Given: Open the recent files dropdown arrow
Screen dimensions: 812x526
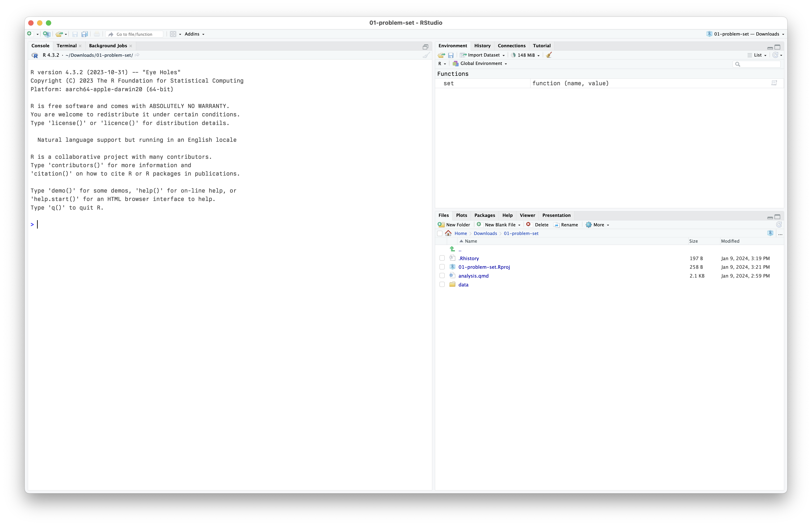Looking at the screenshot, I should pyautogui.click(x=66, y=34).
